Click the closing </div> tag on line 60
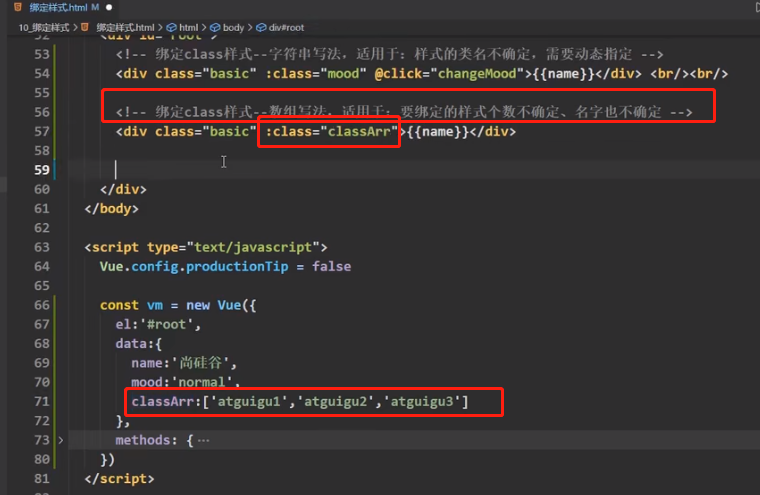 (123, 190)
